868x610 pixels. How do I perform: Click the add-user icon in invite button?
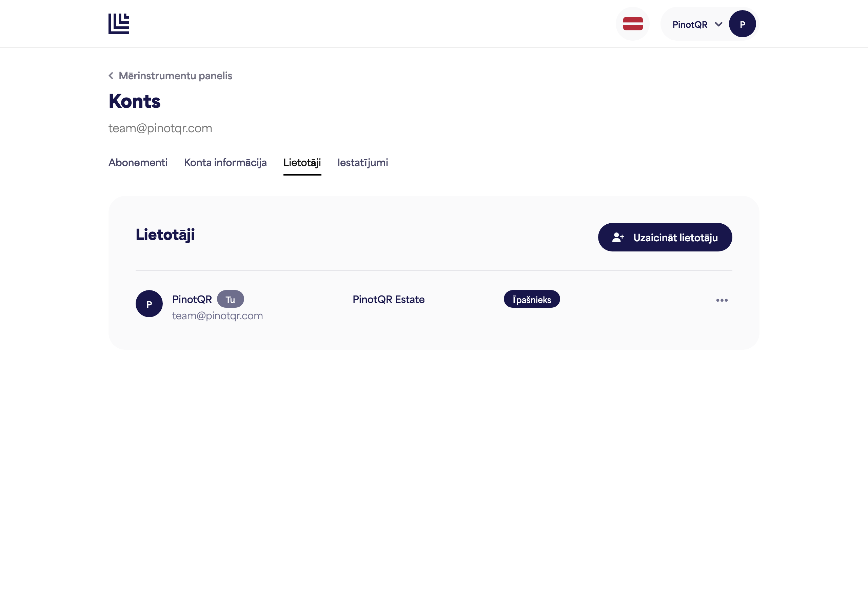coord(618,237)
